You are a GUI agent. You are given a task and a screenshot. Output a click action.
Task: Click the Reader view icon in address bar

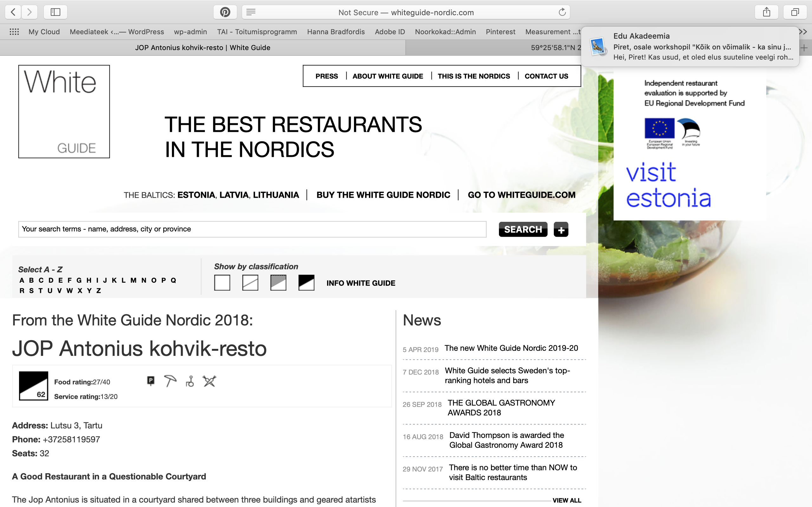click(251, 12)
